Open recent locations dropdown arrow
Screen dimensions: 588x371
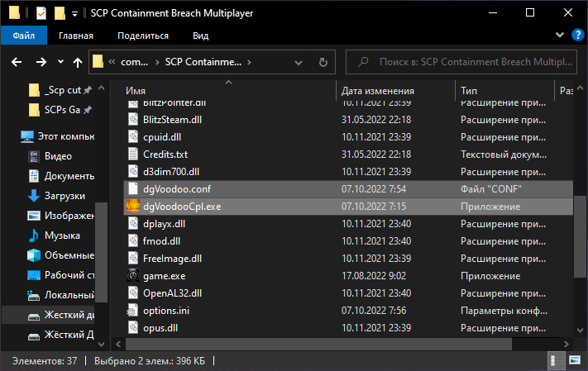(x=60, y=62)
